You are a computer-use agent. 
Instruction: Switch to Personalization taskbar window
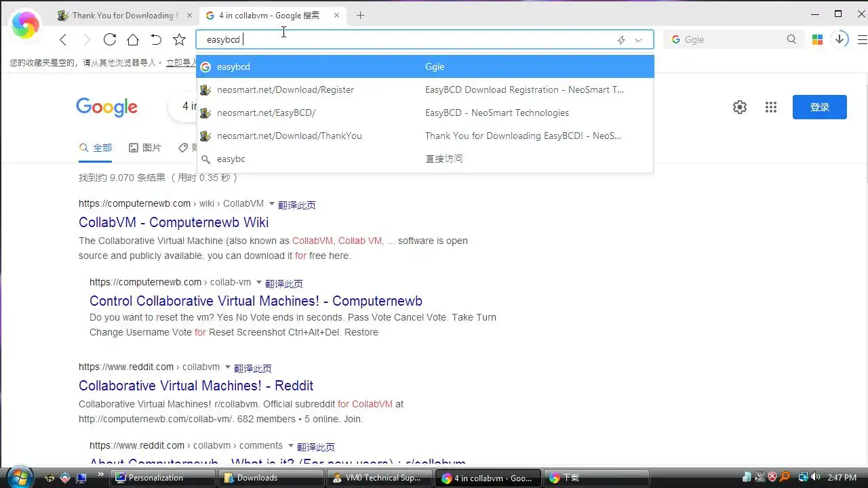coord(163,478)
